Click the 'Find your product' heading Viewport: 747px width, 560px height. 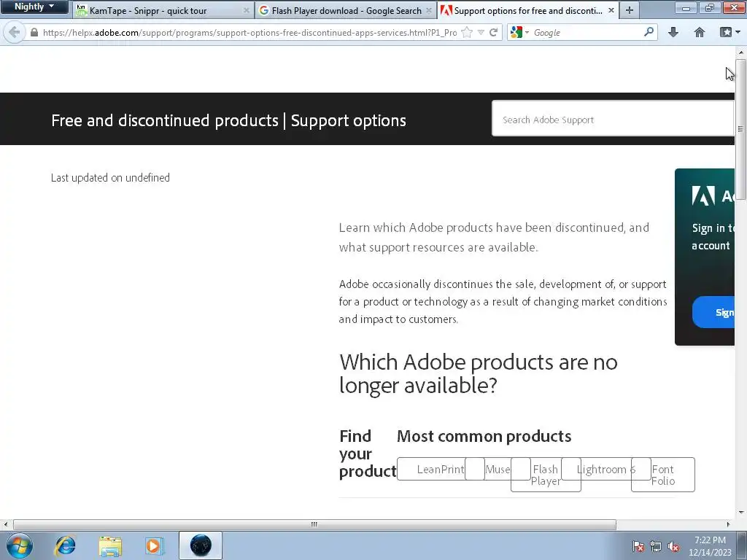point(368,454)
